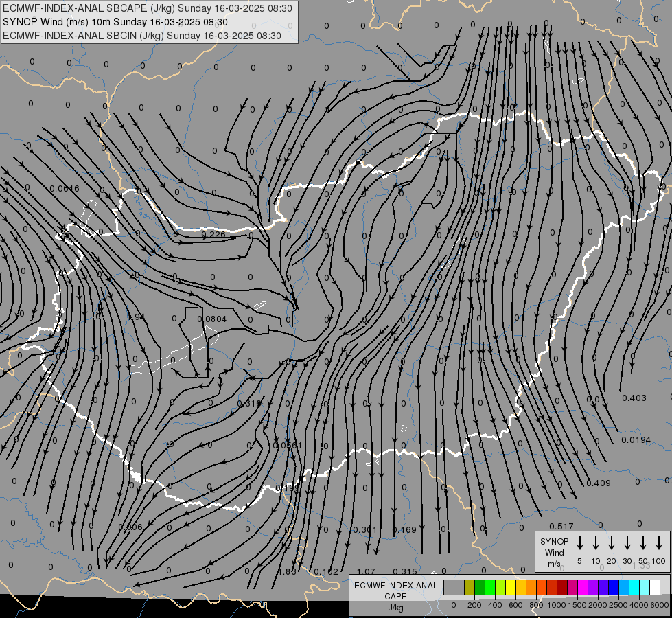Select the ECMWF-INDEX-ANAL SBCAPE title line
Screen dimensions: 672x618
(148, 8)
